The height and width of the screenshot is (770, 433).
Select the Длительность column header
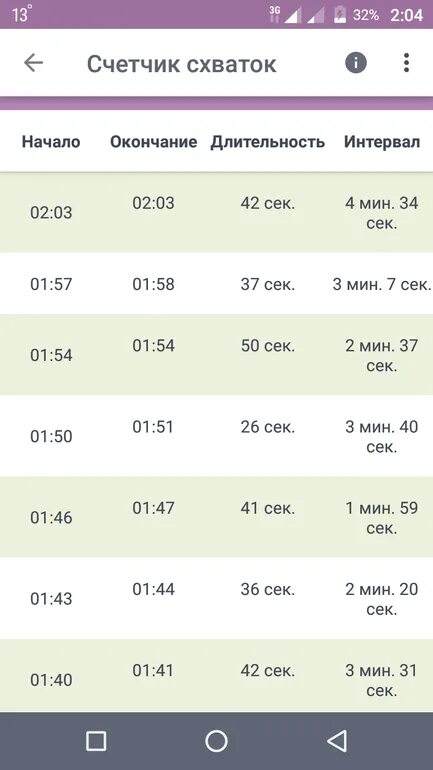[268, 142]
